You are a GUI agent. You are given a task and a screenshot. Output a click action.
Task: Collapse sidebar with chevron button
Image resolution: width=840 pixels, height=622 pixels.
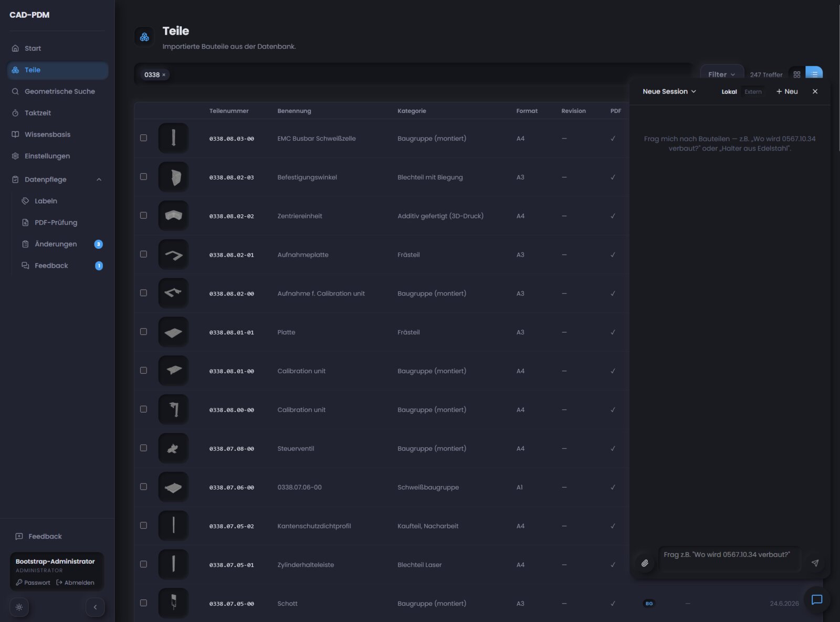coord(95,607)
